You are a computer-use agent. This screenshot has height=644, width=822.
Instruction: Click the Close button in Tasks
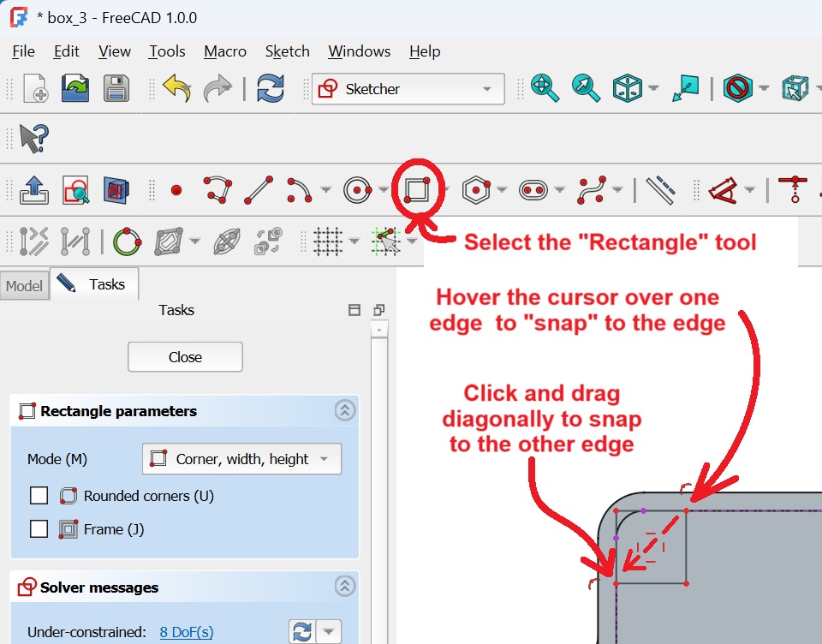(185, 357)
